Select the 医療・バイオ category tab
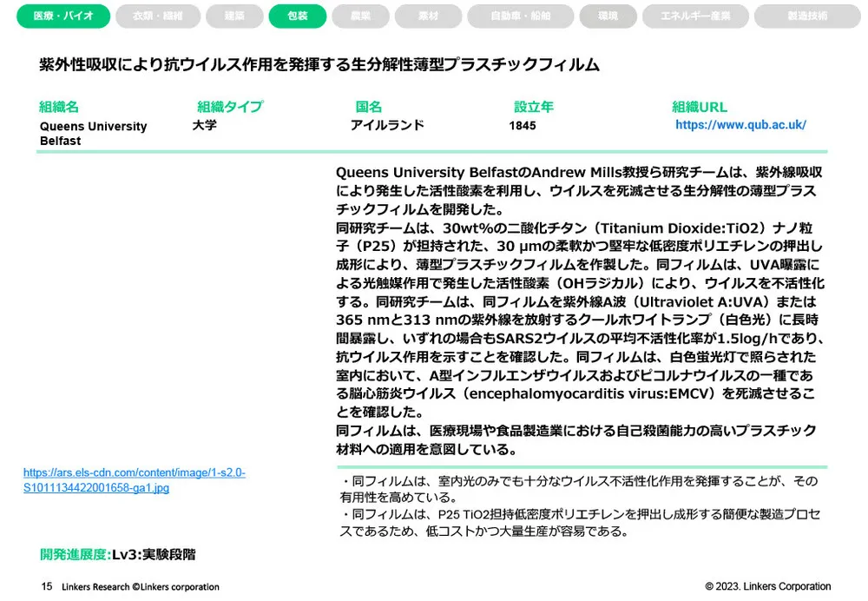 point(62,16)
